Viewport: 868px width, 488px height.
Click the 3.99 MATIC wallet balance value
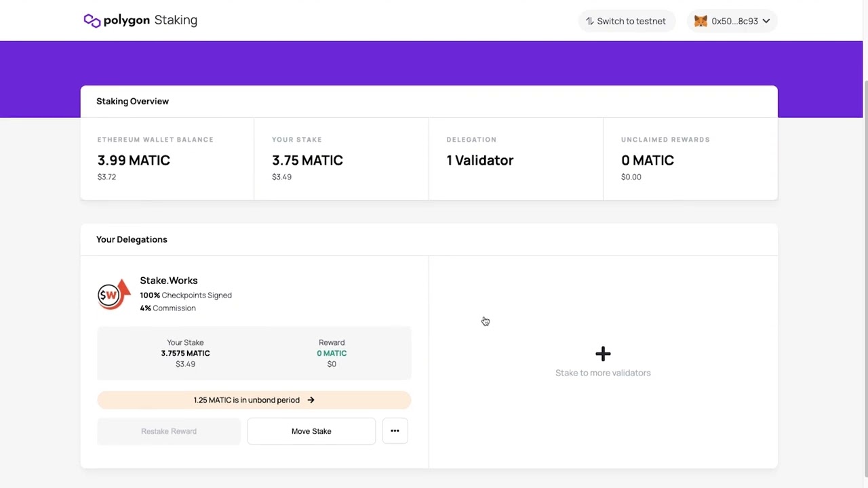pos(134,161)
